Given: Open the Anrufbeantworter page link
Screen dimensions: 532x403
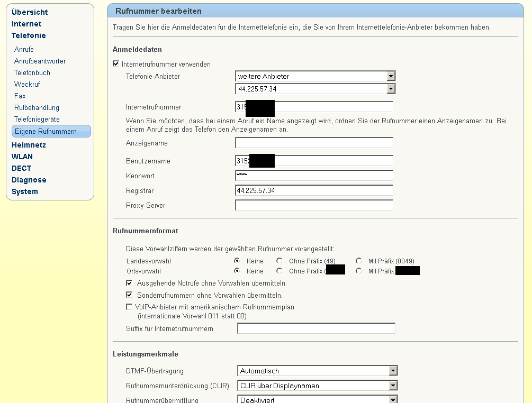Looking at the screenshot, I should pos(40,61).
